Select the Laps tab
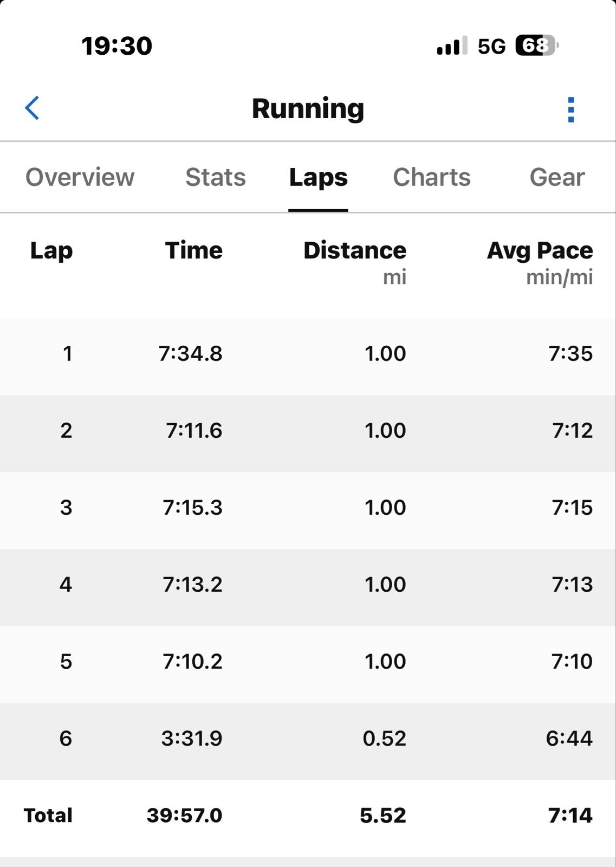Image resolution: width=616 pixels, height=867 pixels. coord(318,177)
